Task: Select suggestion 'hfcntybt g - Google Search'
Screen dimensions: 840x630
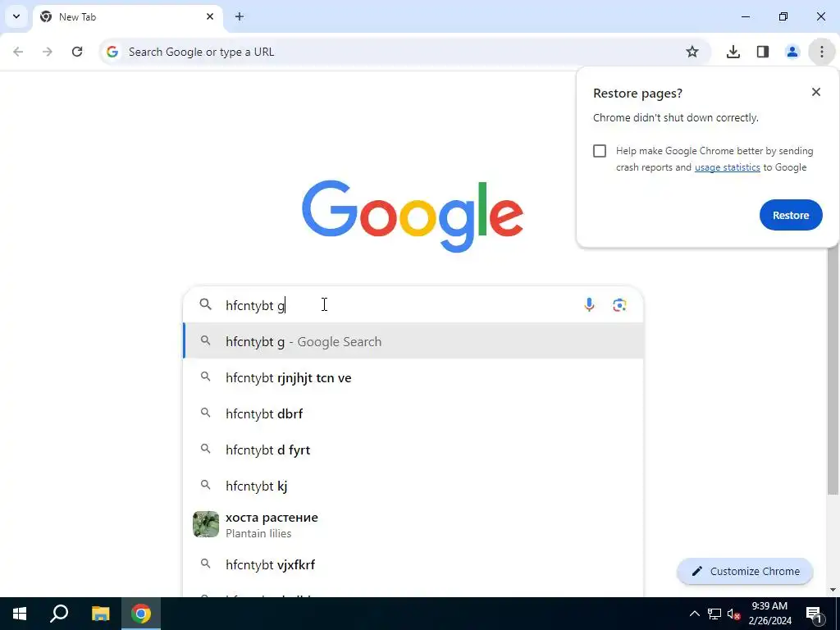Action: click(x=413, y=341)
